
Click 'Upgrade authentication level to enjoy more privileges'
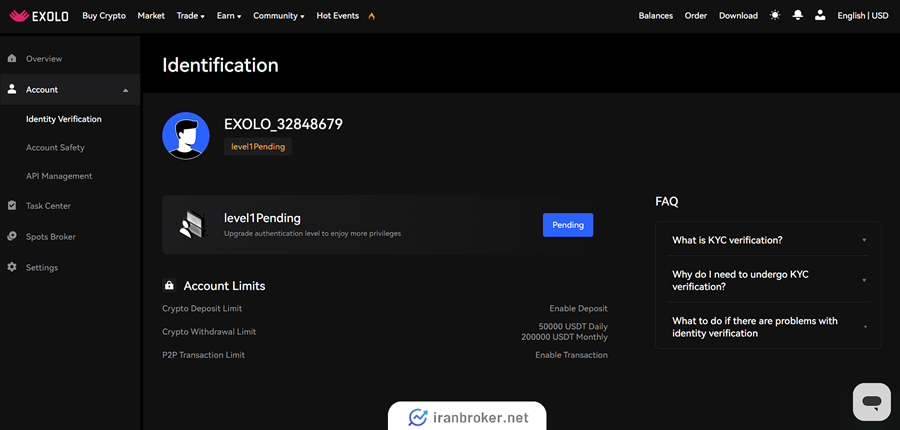312,234
